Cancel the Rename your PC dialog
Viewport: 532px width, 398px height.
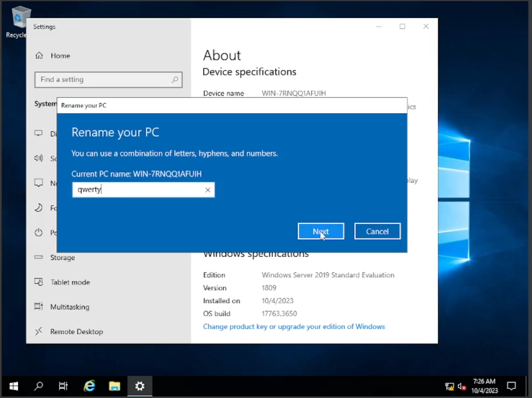pos(377,231)
